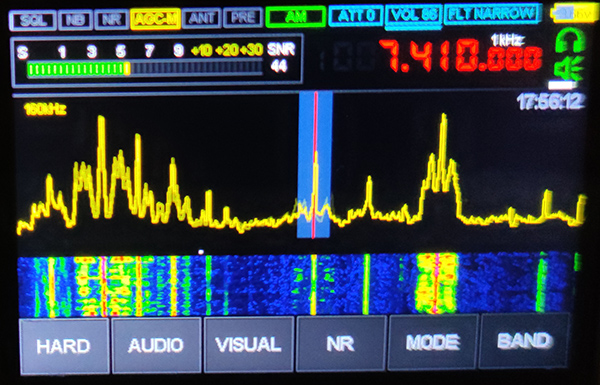Enable the NB noise blanker

tap(76, 19)
